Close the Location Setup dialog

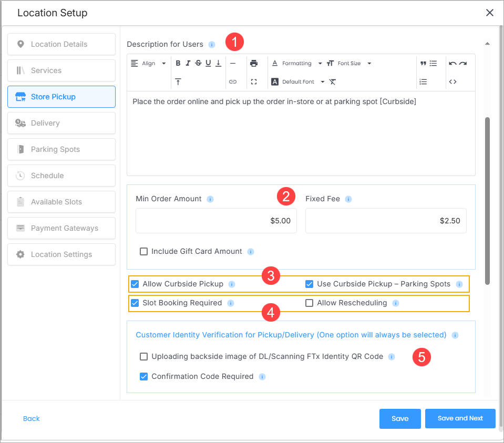pos(489,13)
